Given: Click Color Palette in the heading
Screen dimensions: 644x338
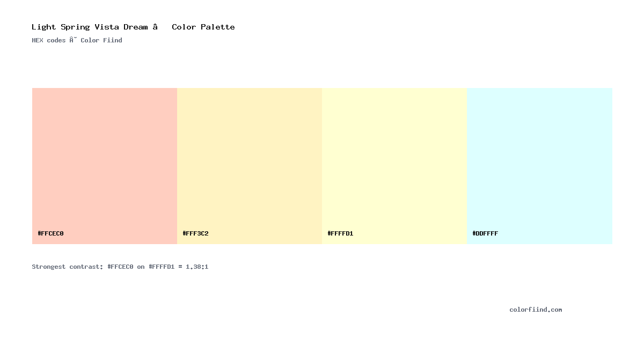Looking at the screenshot, I should [203, 27].
